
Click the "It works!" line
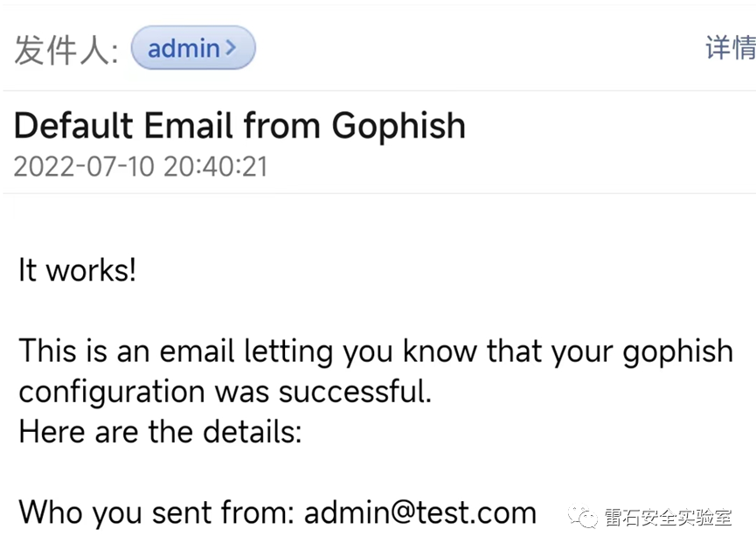coord(78,270)
